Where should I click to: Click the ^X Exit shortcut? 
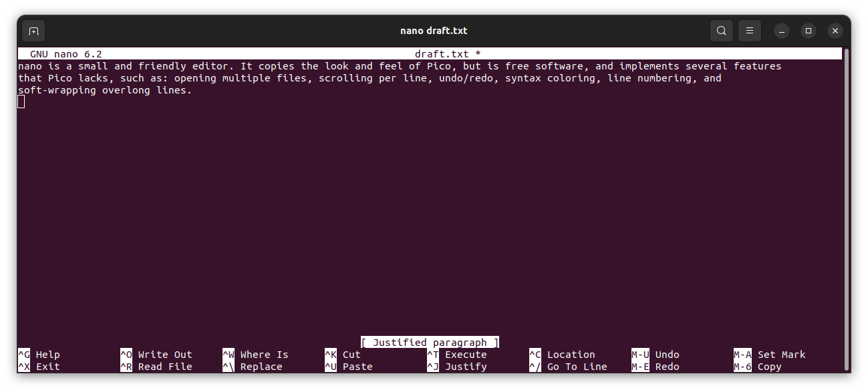tap(39, 367)
